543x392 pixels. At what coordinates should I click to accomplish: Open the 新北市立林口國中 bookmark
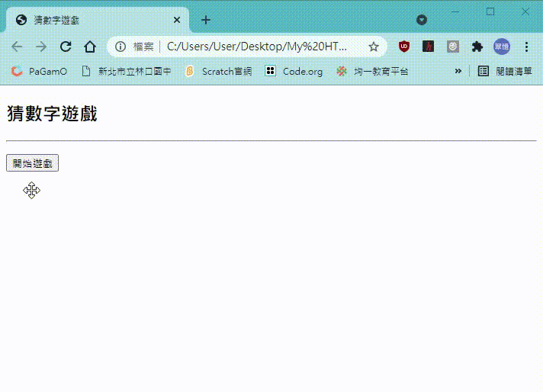point(127,72)
